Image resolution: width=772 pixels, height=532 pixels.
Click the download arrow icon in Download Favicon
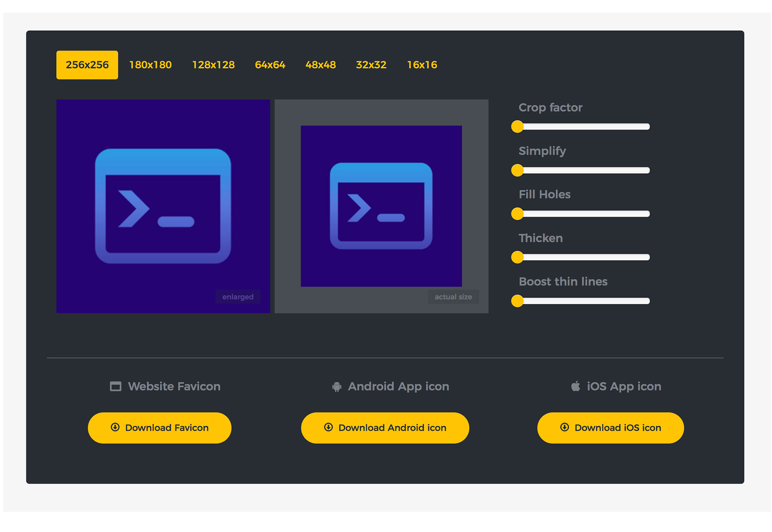click(x=115, y=427)
